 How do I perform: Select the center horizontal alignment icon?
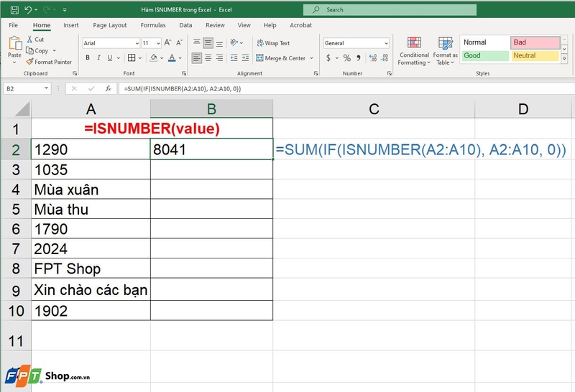208,58
